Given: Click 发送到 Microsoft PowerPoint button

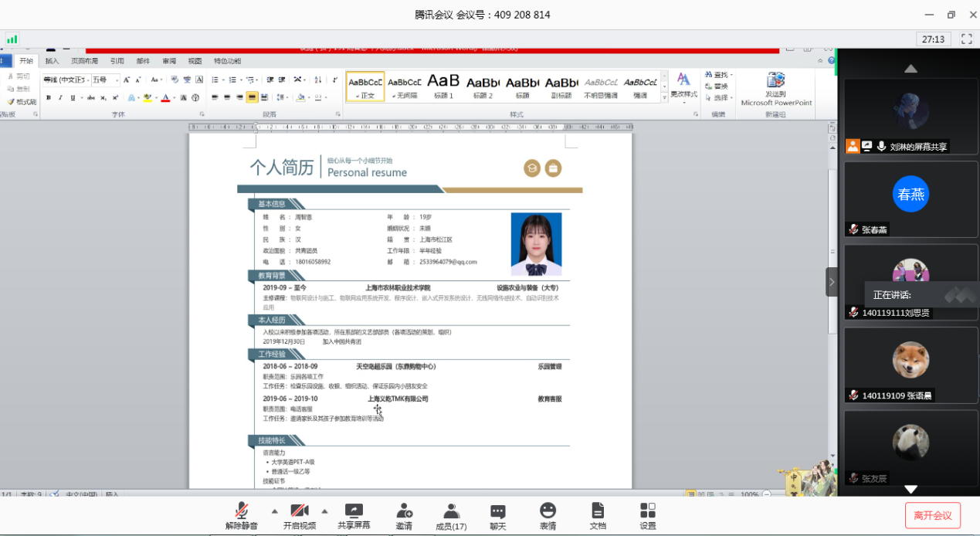Looking at the screenshot, I should (776, 89).
